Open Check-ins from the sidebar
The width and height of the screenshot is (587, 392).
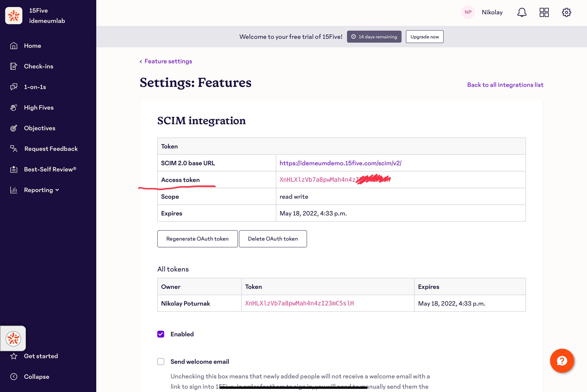[x=39, y=66]
